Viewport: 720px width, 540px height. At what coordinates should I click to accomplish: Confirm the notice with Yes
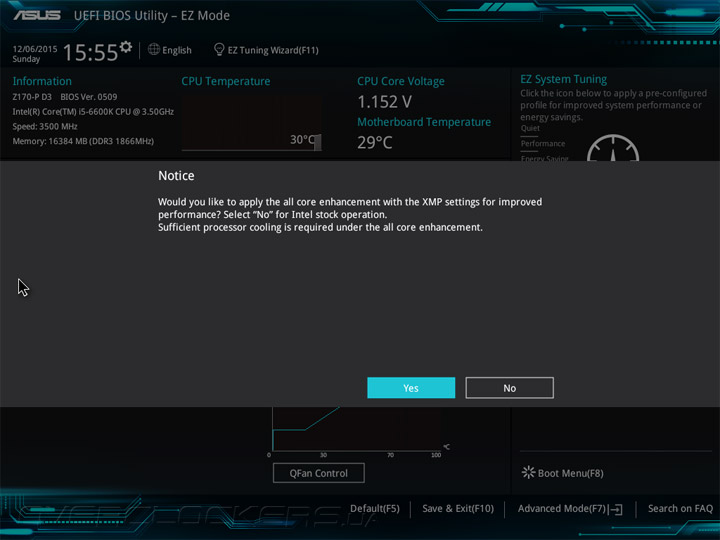pyautogui.click(x=411, y=388)
